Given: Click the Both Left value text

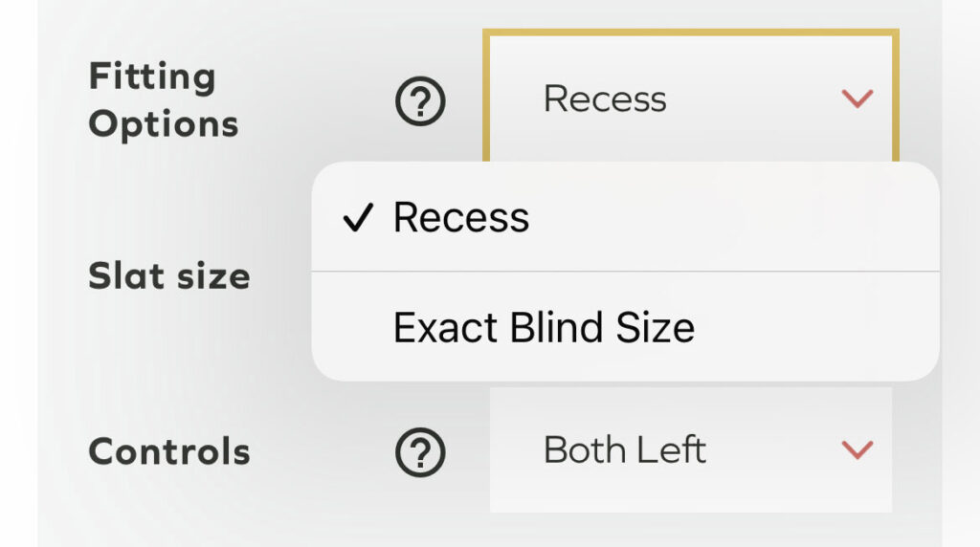Looking at the screenshot, I should (624, 449).
